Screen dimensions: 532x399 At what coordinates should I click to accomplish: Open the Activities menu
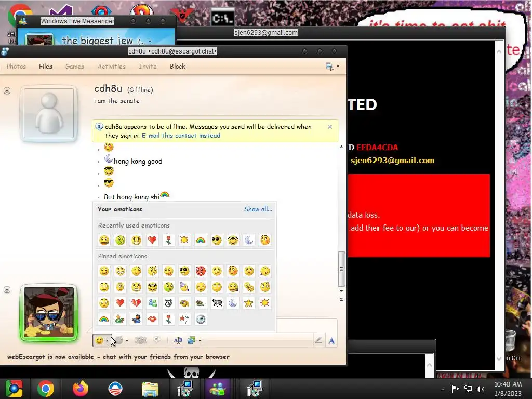(112, 66)
